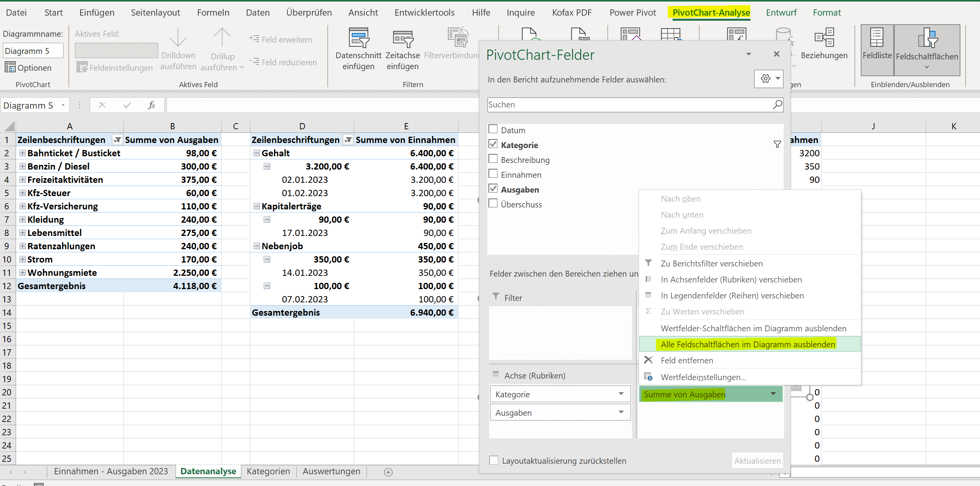Click Feld entfernen in the context menu
The image size is (980, 486).
pyautogui.click(x=687, y=361)
